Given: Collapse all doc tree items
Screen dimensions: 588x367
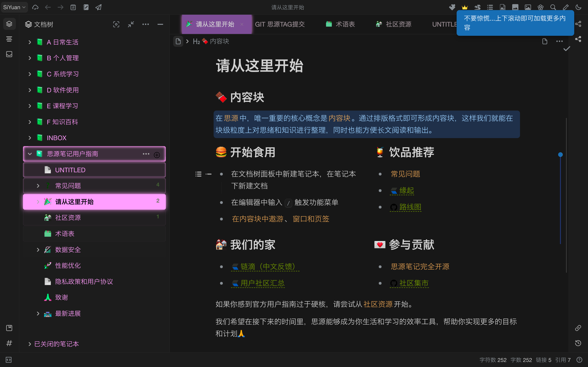Looking at the screenshot, I should click(x=131, y=24).
